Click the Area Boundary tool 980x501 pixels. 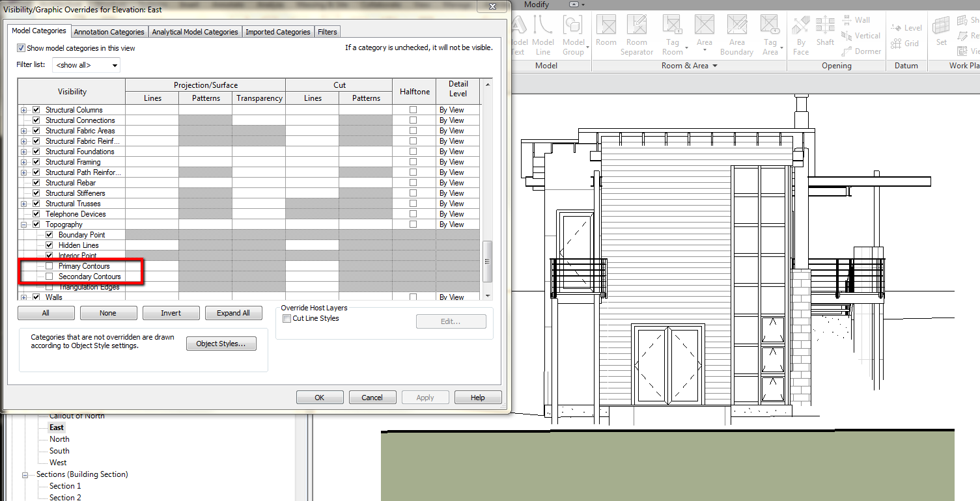coord(736,33)
